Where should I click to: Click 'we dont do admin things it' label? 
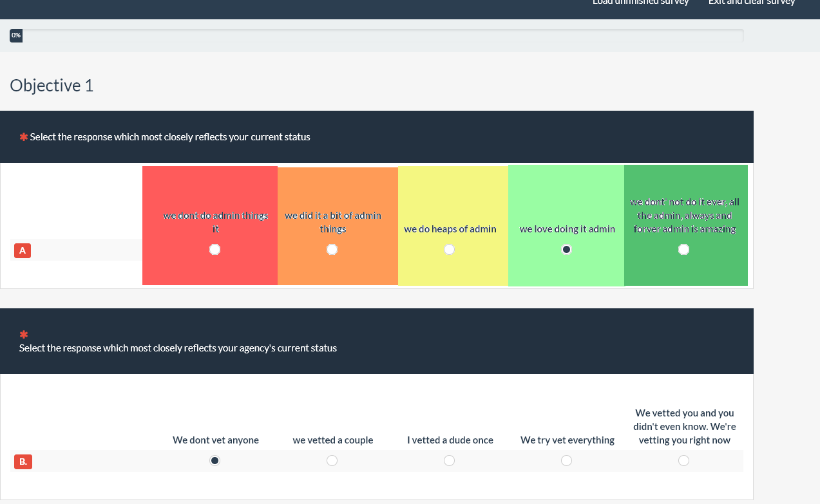click(216, 222)
